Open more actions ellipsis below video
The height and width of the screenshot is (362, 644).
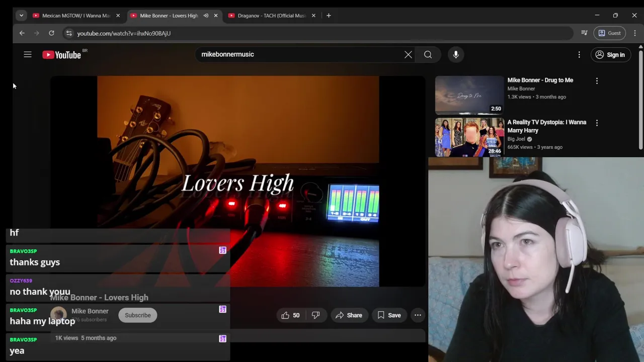pos(418,315)
